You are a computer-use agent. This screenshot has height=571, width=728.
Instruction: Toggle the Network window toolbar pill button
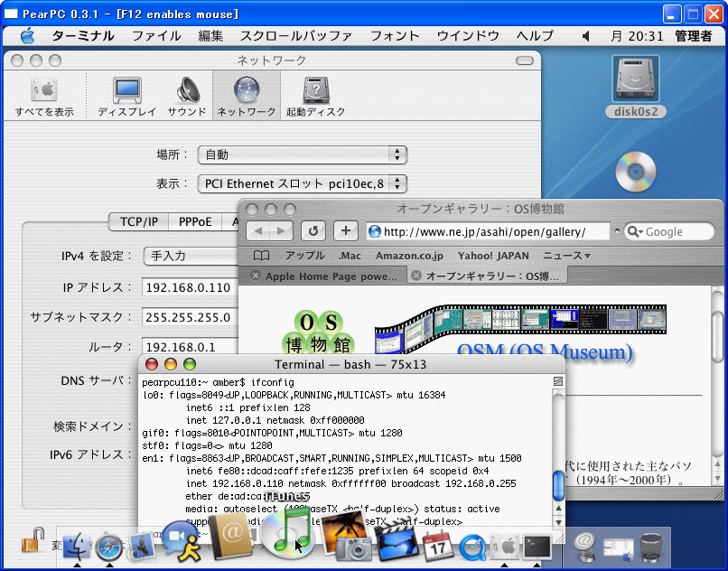525,61
